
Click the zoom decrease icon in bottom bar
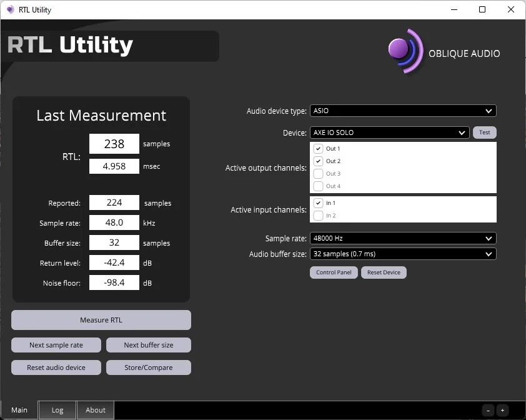(x=487, y=411)
